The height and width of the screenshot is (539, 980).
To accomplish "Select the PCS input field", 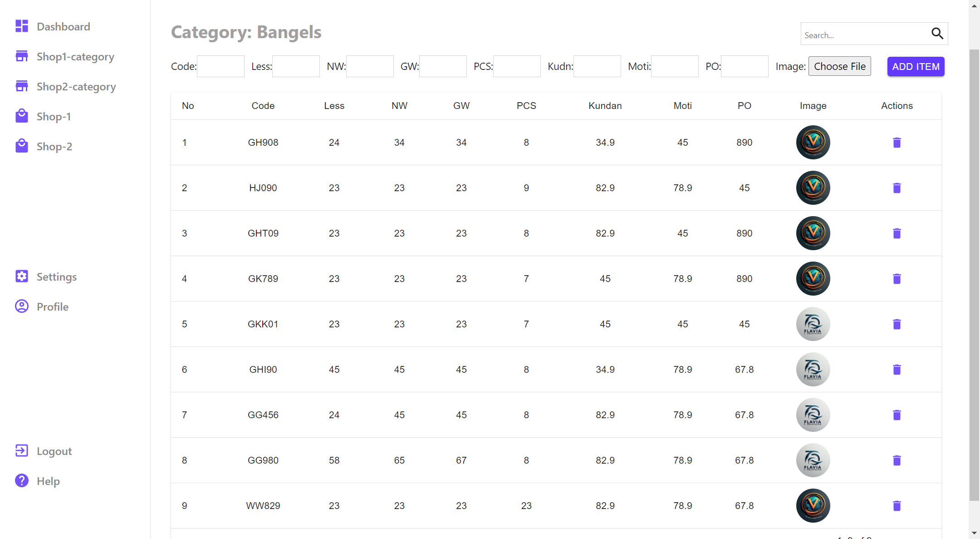I will pyautogui.click(x=516, y=66).
